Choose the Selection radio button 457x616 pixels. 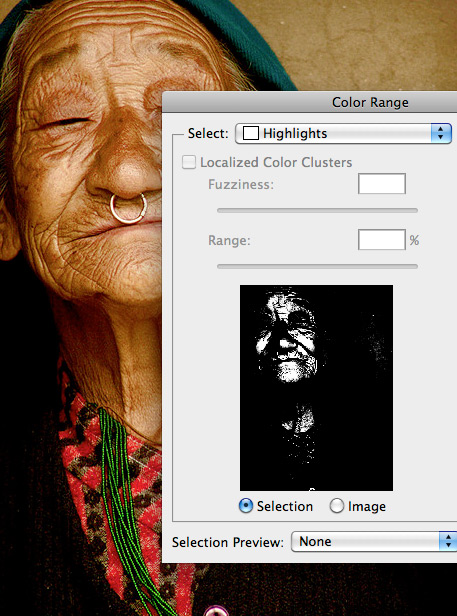pos(246,506)
